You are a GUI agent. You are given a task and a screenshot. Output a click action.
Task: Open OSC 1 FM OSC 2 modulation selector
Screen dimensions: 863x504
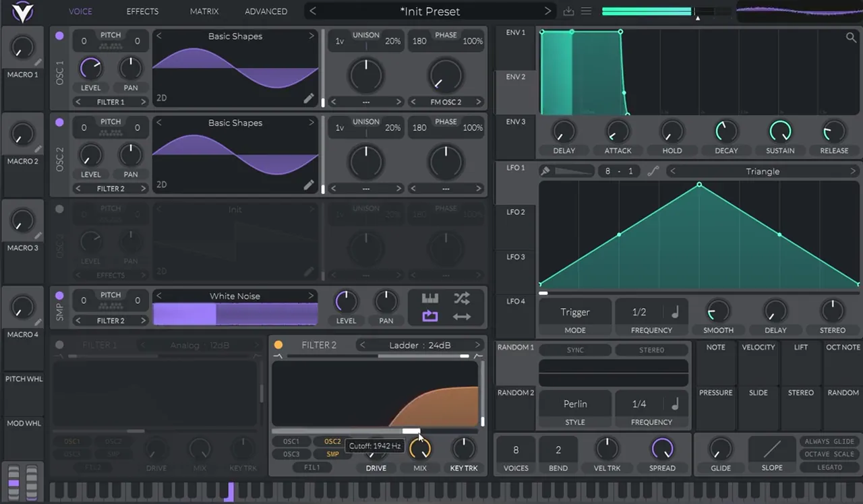[x=446, y=102]
